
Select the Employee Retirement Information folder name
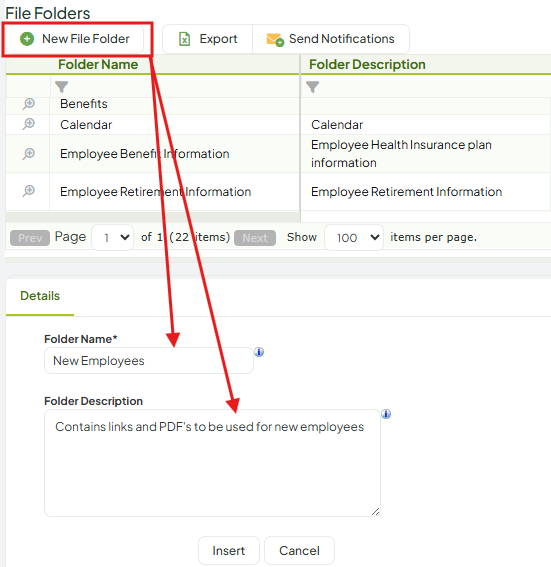[x=155, y=192]
